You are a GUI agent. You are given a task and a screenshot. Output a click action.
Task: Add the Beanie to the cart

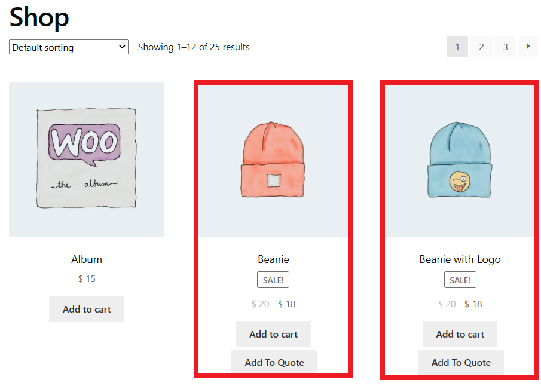tap(273, 334)
